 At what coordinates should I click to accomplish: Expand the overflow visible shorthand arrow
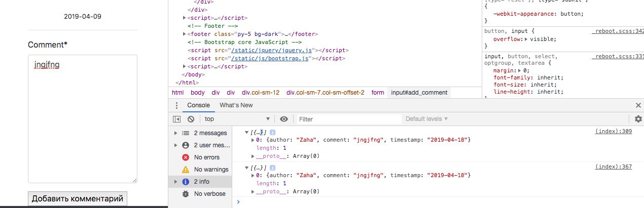pos(526,39)
